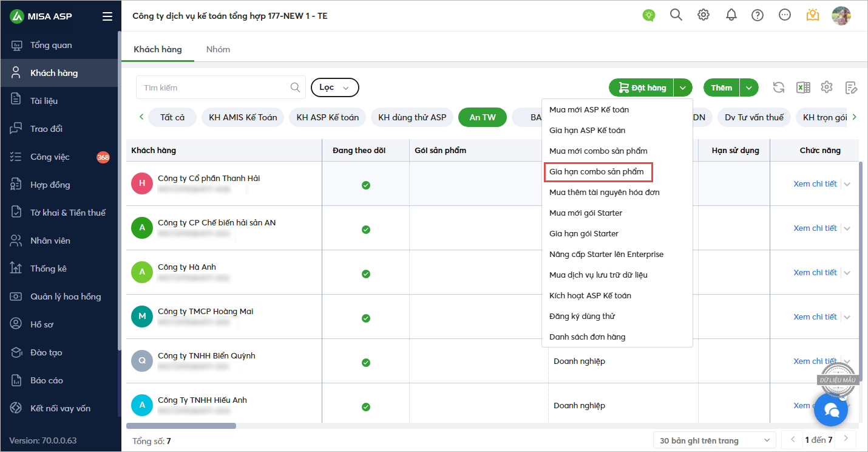This screenshot has width=868, height=452.
Task: Open the global search magnifier icon
Action: click(676, 15)
